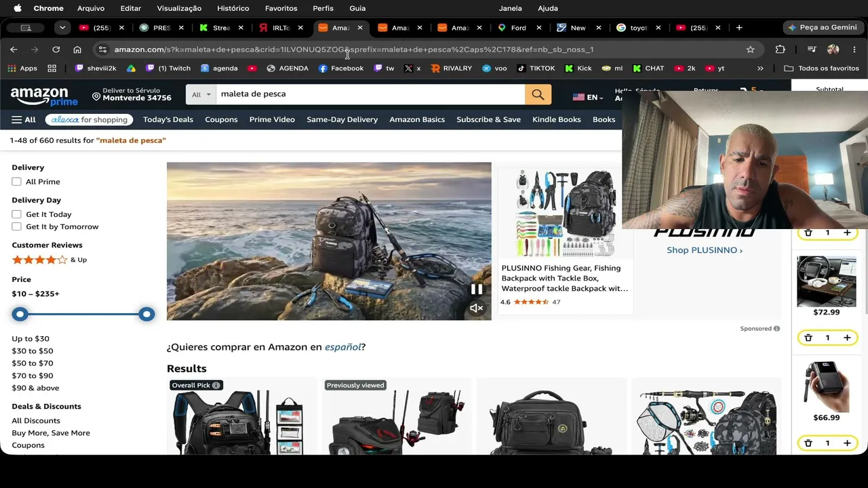Open the EN language selector
Screen dimensions: 868x488
588,98
